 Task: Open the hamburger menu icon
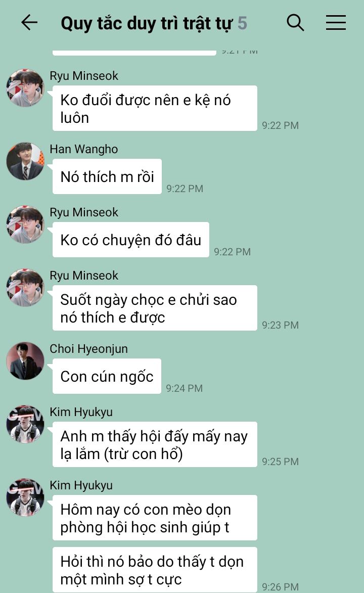336,23
